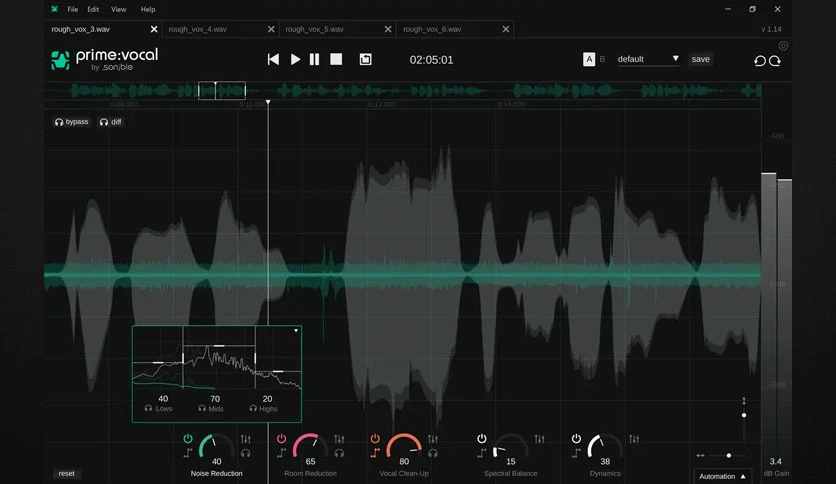Reset all settings with reset button
Viewport: 836px width, 484px height.
(x=67, y=473)
